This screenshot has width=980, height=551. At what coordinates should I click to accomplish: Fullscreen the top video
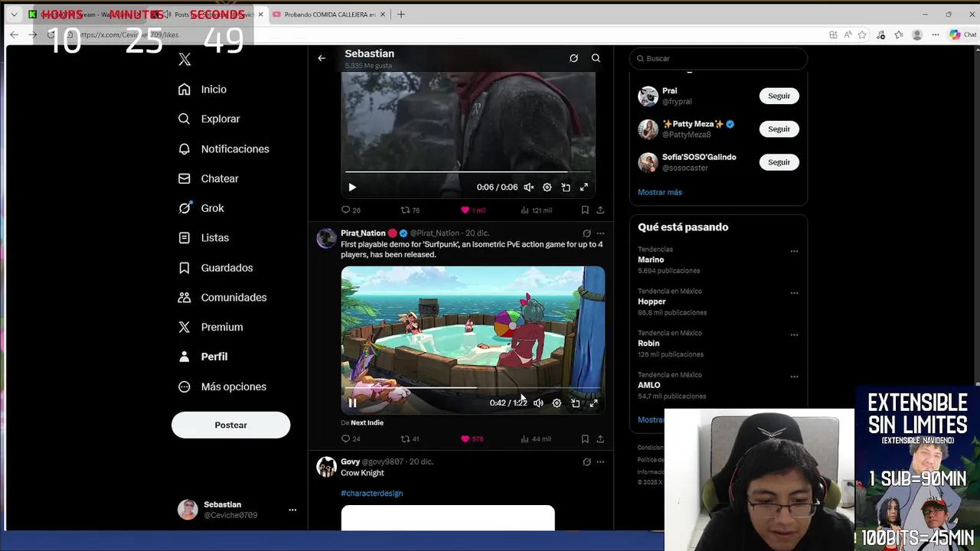[x=584, y=187]
